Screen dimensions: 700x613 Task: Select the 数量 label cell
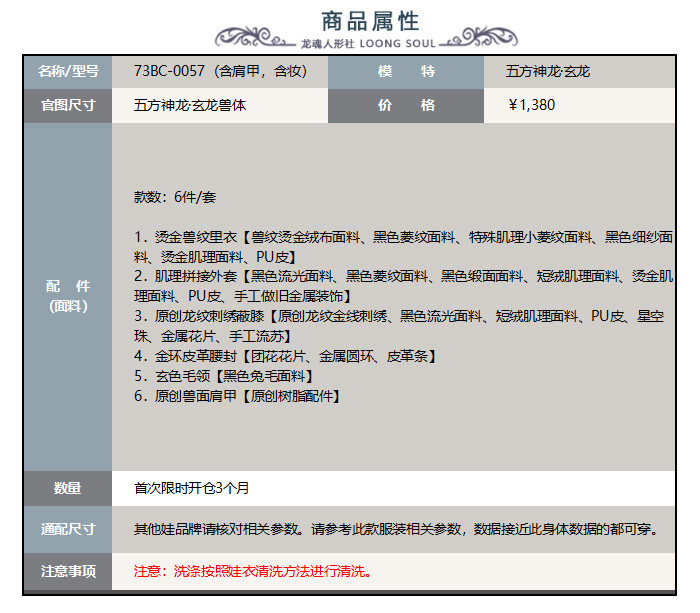pyautogui.click(x=68, y=488)
